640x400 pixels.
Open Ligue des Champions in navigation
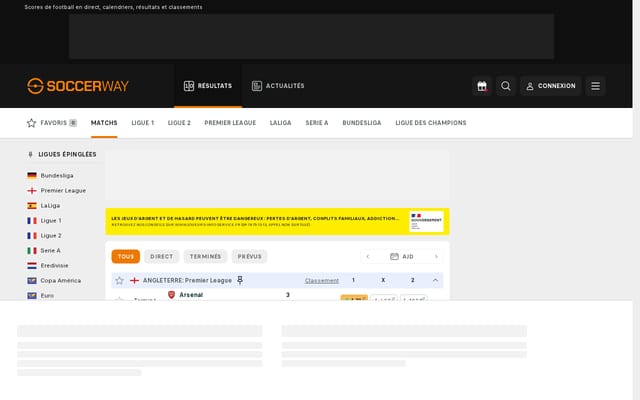pos(431,123)
